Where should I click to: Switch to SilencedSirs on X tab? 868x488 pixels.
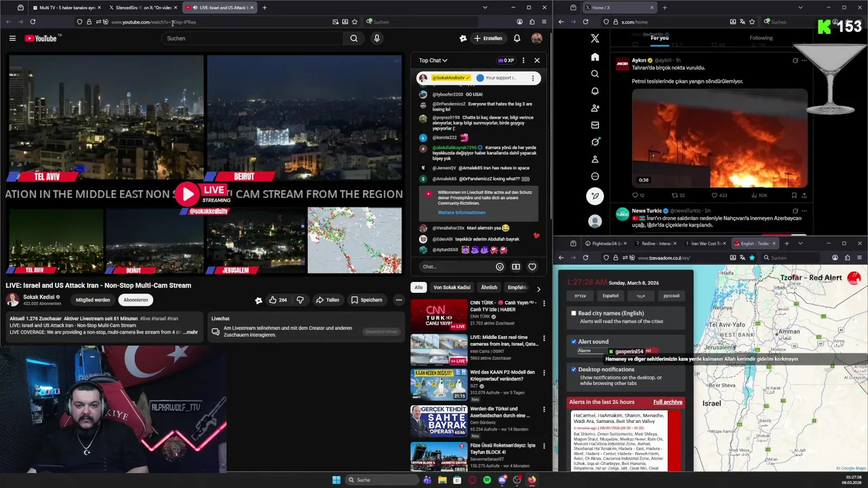point(142,7)
